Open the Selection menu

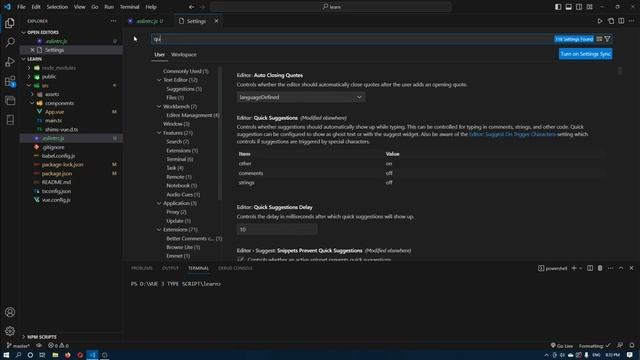tap(57, 7)
